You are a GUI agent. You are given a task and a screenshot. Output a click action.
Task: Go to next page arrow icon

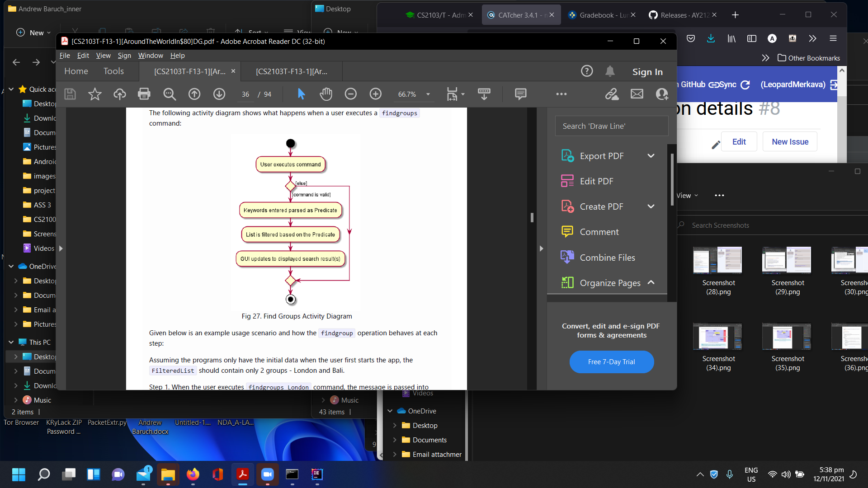pyautogui.click(x=219, y=94)
